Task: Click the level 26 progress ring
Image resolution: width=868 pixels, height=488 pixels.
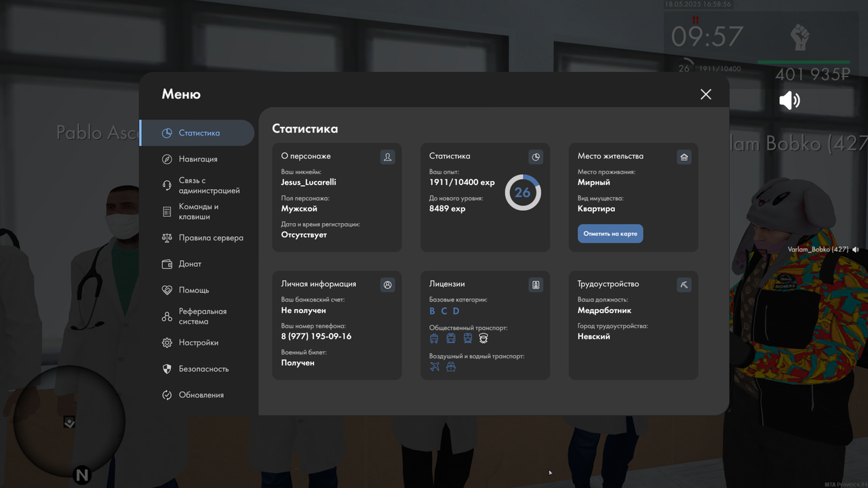Action: click(523, 192)
